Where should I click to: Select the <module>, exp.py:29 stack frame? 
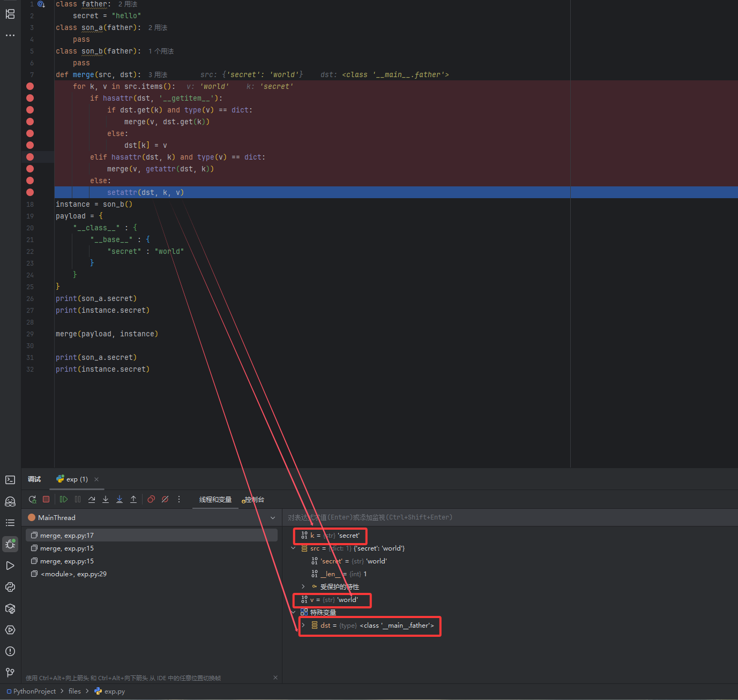click(73, 574)
